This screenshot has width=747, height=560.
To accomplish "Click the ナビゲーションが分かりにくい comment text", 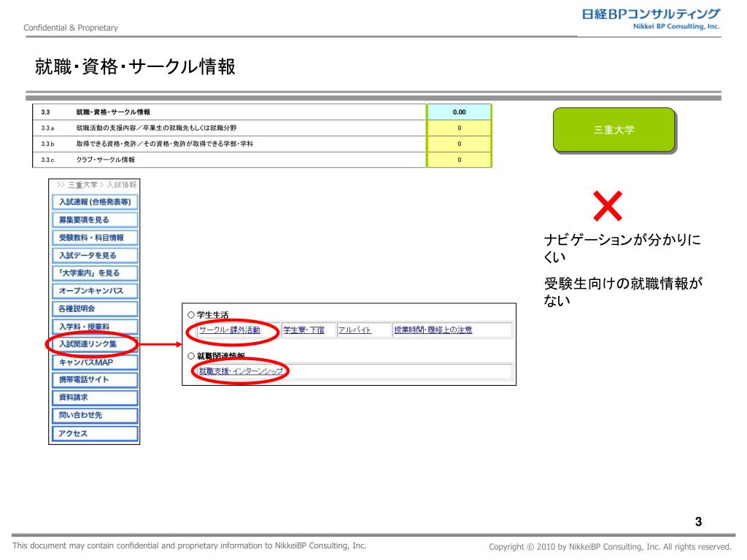I will point(622,248).
